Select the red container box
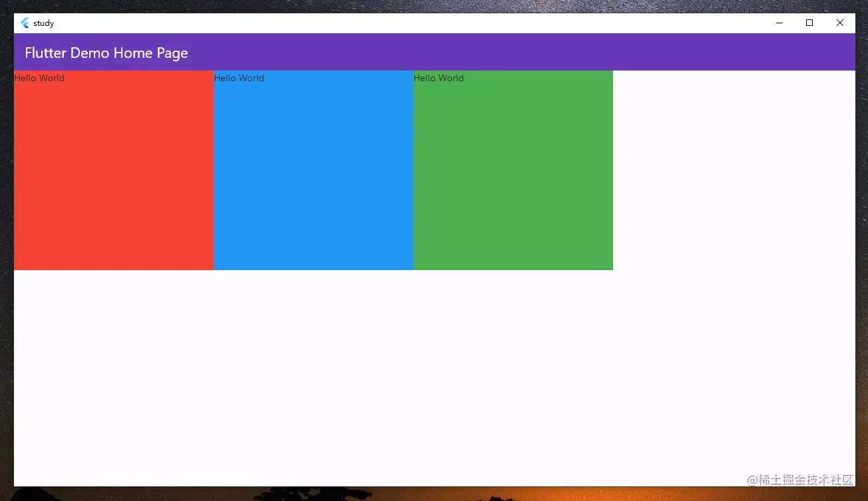This screenshot has width=868, height=501. [x=114, y=170]
